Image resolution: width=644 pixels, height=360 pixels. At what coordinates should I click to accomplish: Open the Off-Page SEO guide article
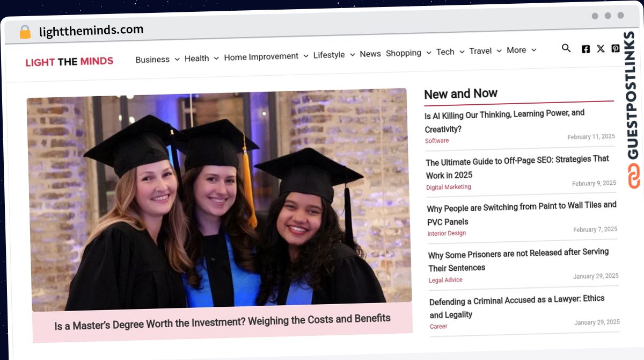coord(517,167)
